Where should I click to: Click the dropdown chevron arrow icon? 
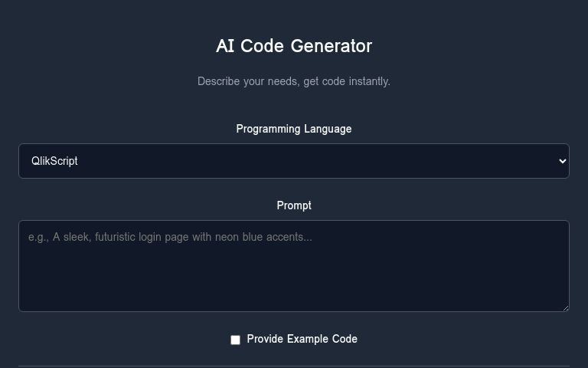(x=563, y=161)
